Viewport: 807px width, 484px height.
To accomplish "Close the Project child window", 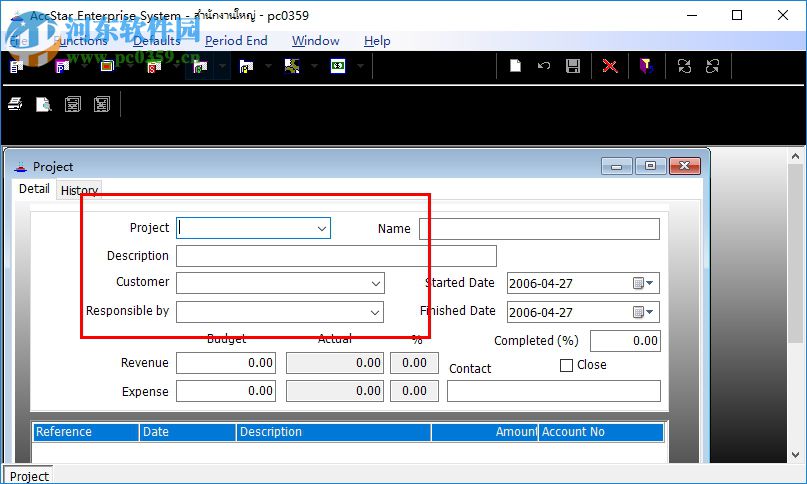I will point(685,166).
